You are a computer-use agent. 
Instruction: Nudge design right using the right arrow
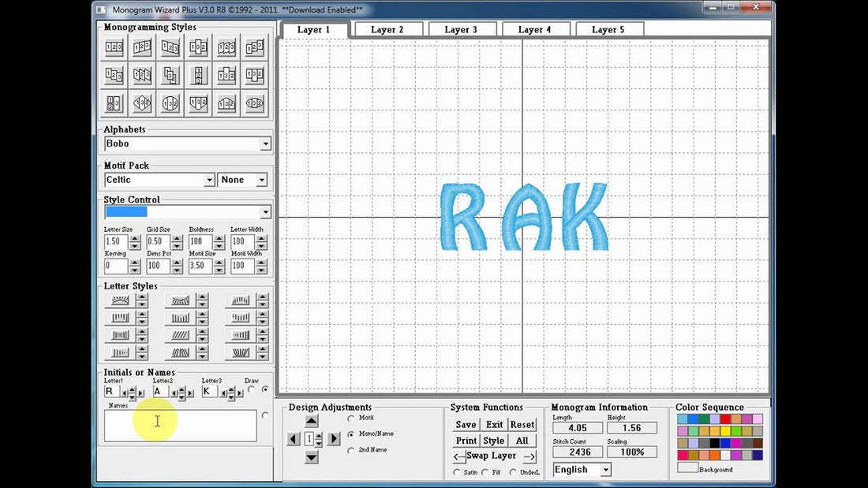(334, 439)
